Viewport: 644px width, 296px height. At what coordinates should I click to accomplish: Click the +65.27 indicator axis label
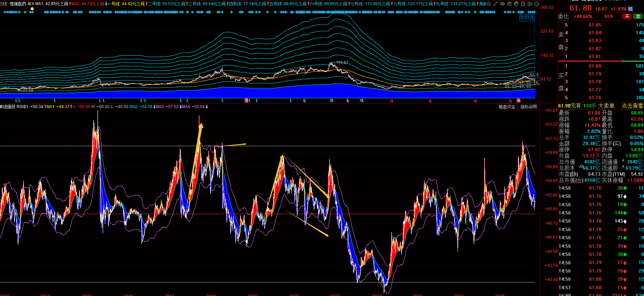point(551,110)
